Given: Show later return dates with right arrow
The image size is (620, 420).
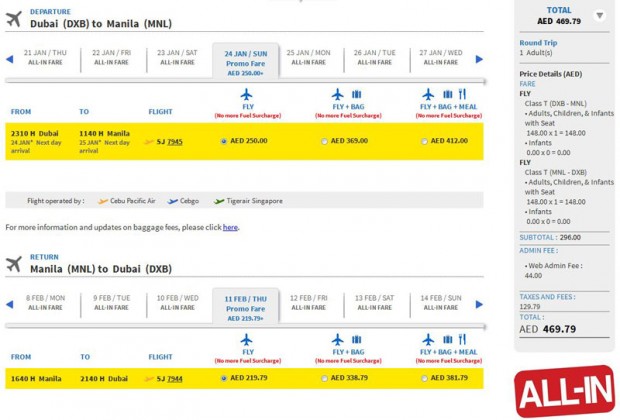Looking at the screenshot, I should (479, 305).
